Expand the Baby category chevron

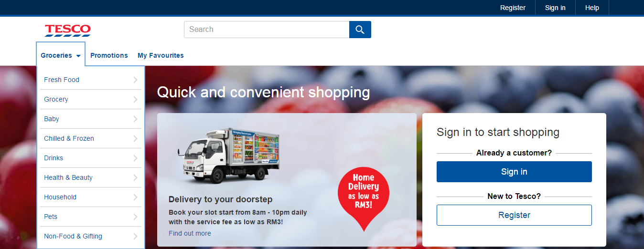(x=135, y=119)
